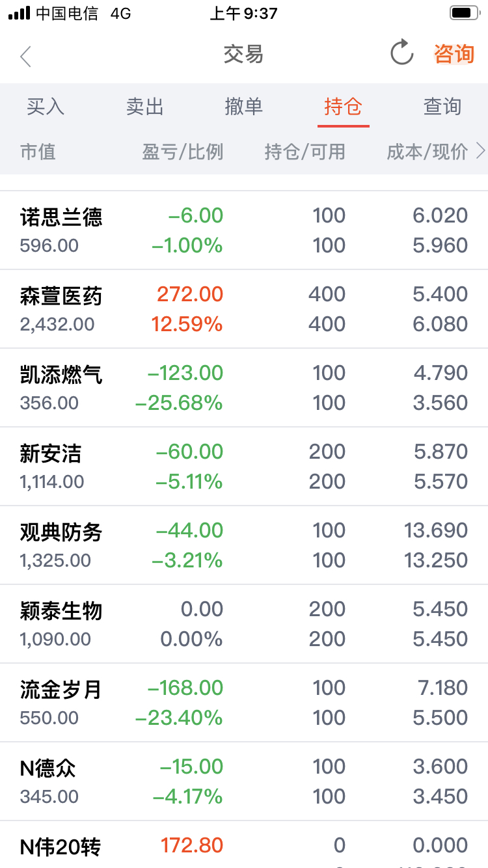The image size is (488, 868).
Task: Open the N德众 stock position
Action: tap(244, 781)
